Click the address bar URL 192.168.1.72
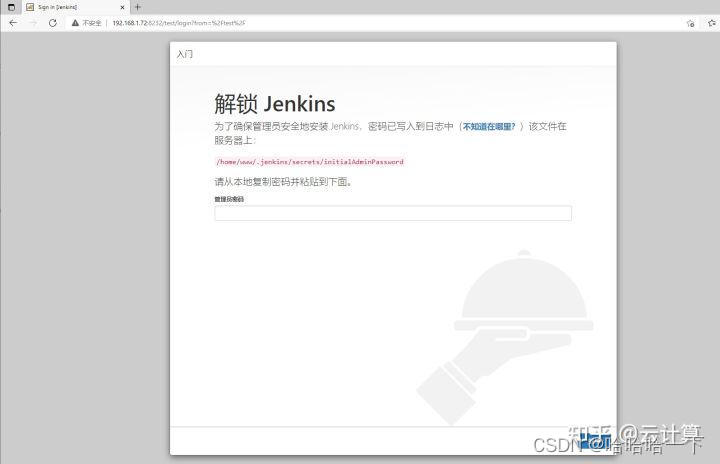Screen dimensions: 720x464 pyautogui.click(x=179, y=23)
